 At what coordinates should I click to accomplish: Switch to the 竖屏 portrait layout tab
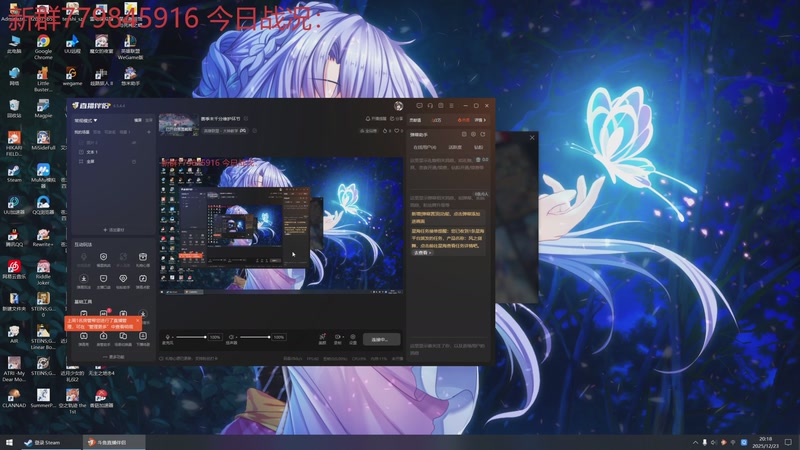149,120
